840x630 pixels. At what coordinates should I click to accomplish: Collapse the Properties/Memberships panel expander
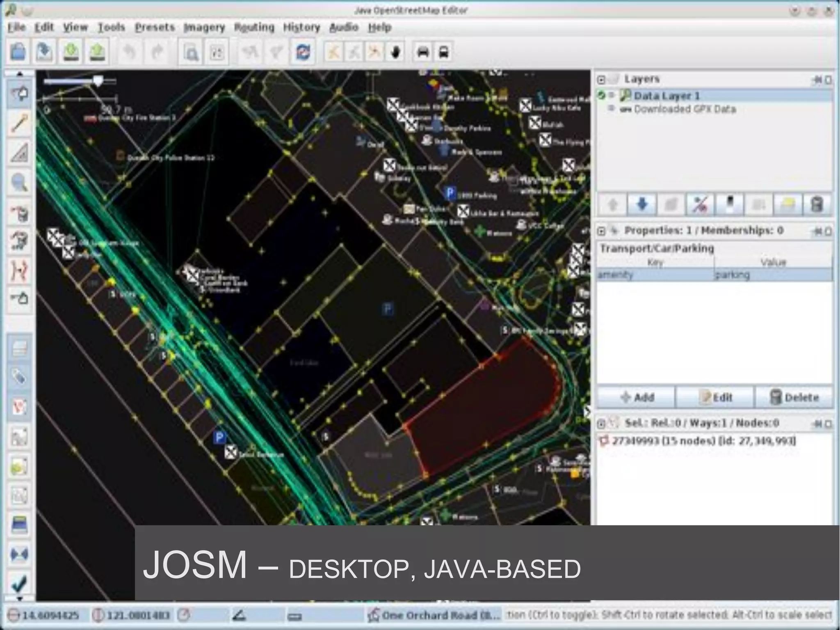(601, 231)
